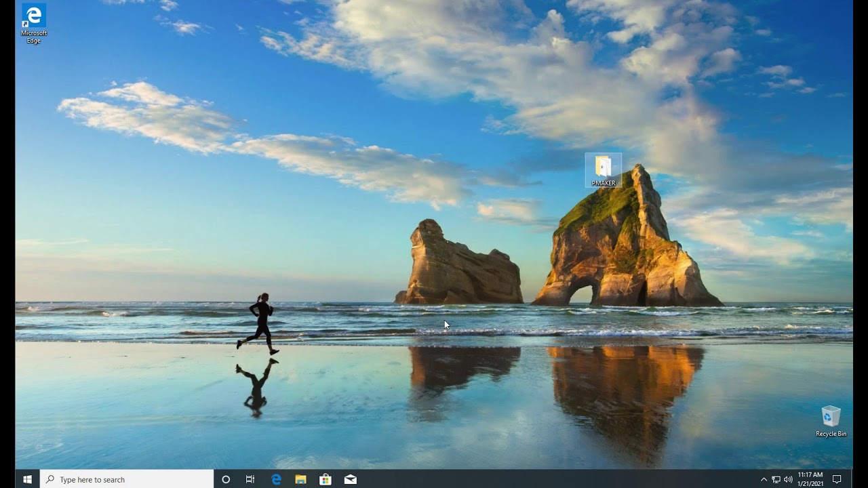Open the Mail app from the taskbar

(x=351, y=479)
